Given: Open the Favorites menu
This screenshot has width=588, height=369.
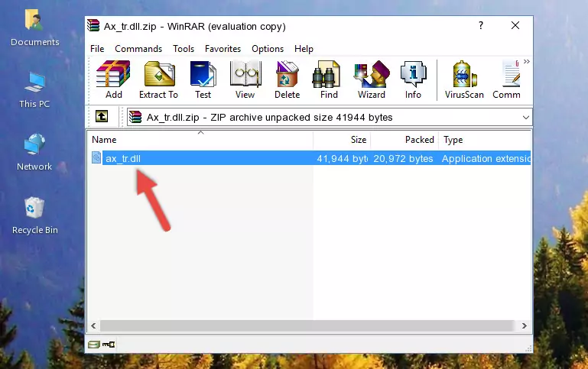Looking at the screenshot, I should pyautogui.click(x=223, y=49).
